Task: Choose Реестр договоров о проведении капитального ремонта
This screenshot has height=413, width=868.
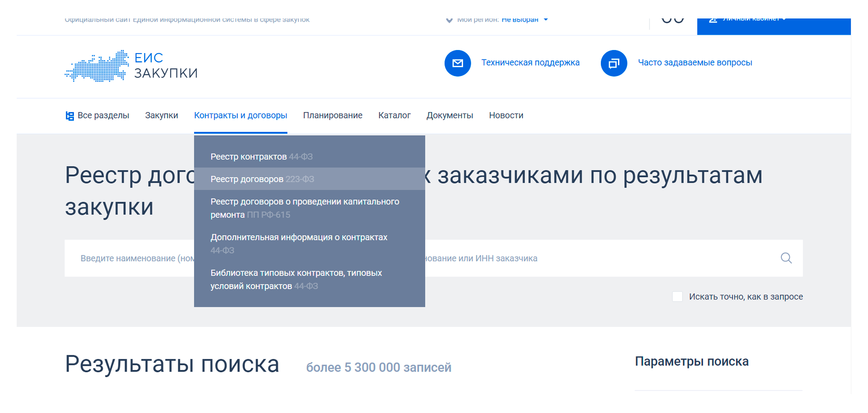Action: pyautogui.click(x=309, y=208)
